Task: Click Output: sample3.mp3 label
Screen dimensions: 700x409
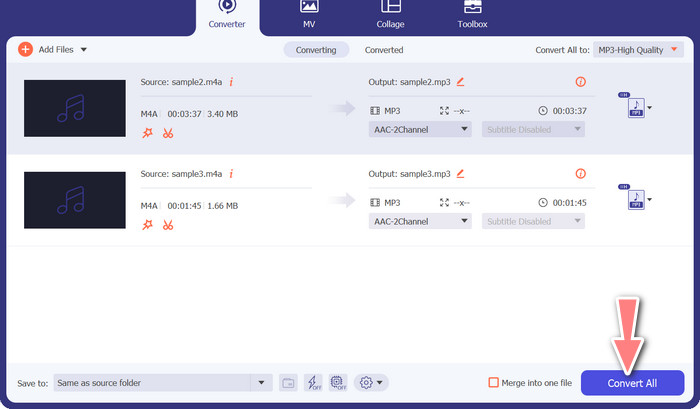Action: 409,174
